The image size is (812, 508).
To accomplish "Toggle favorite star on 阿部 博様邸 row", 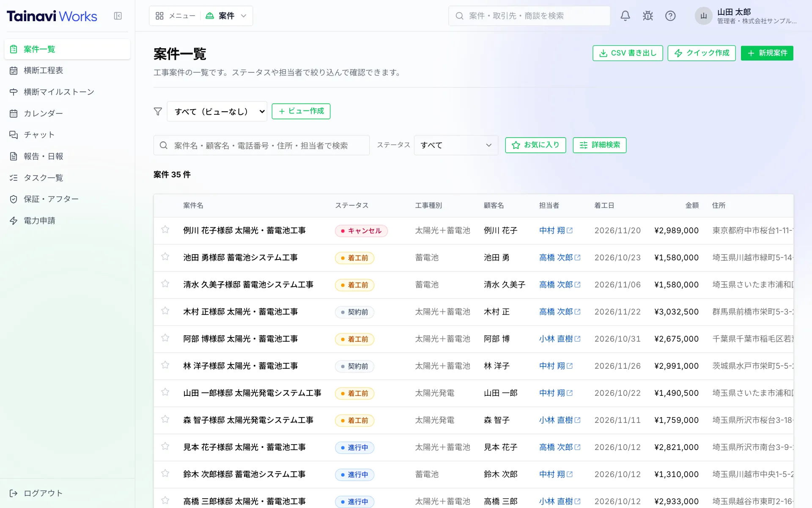I will (165, 338).
